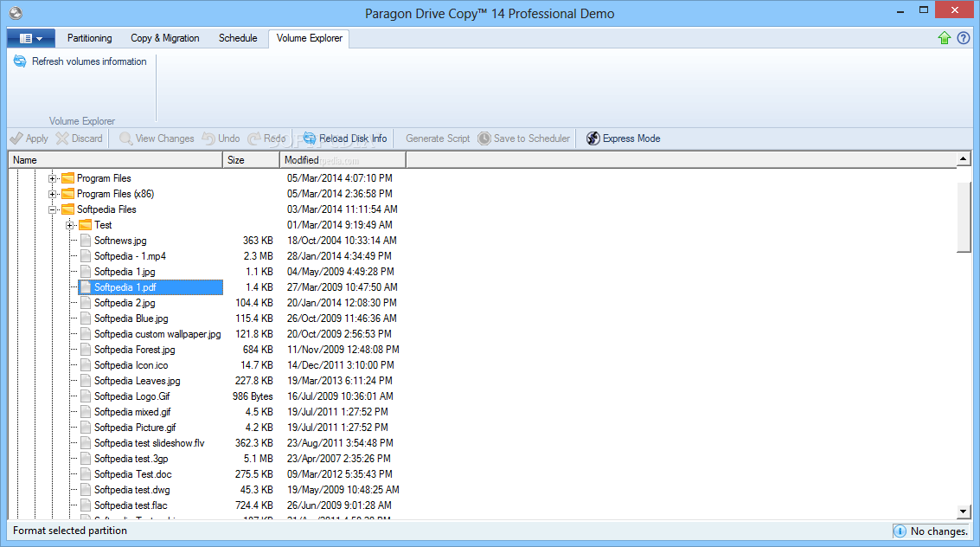The image size is (980, 547).
Task: Click the vertical scrollbar thumb
Action: (x=963, y=216)
